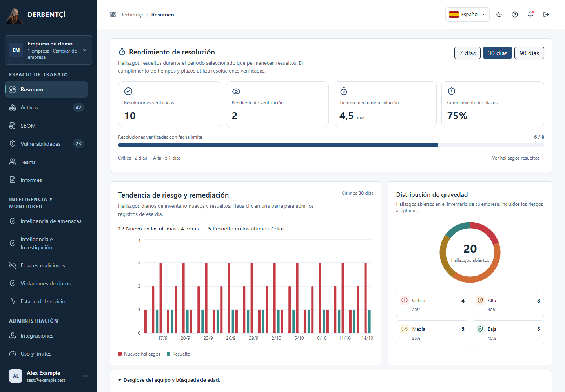
Task: Click the Estado del servicio pulse icon
Action: point(13,301)
